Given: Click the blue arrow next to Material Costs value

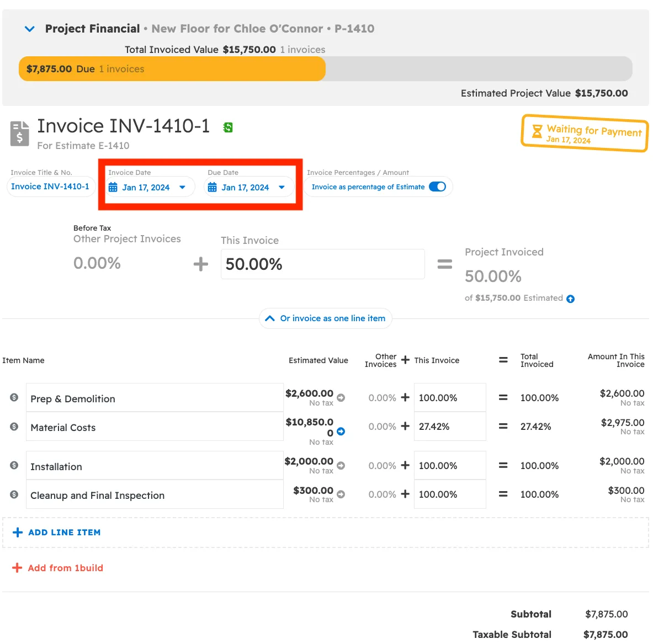Looking at the screenshot, I should click(x=341, y=433).
